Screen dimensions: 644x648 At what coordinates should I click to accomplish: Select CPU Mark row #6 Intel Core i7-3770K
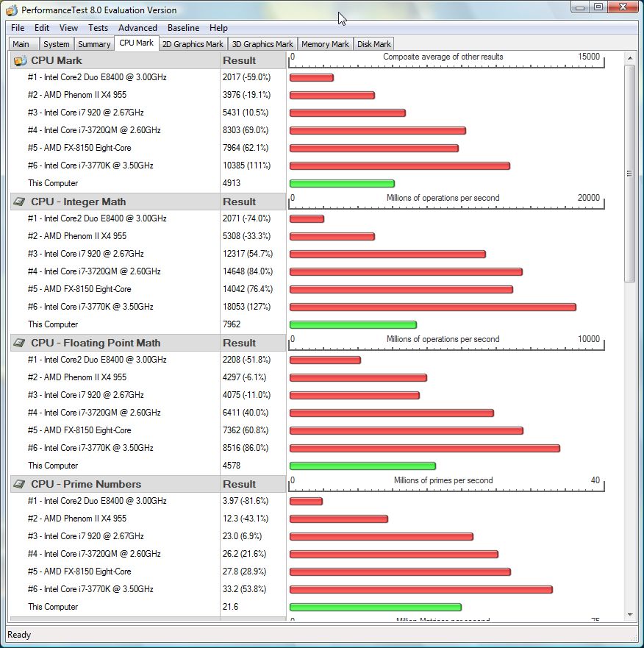(90, 165)
